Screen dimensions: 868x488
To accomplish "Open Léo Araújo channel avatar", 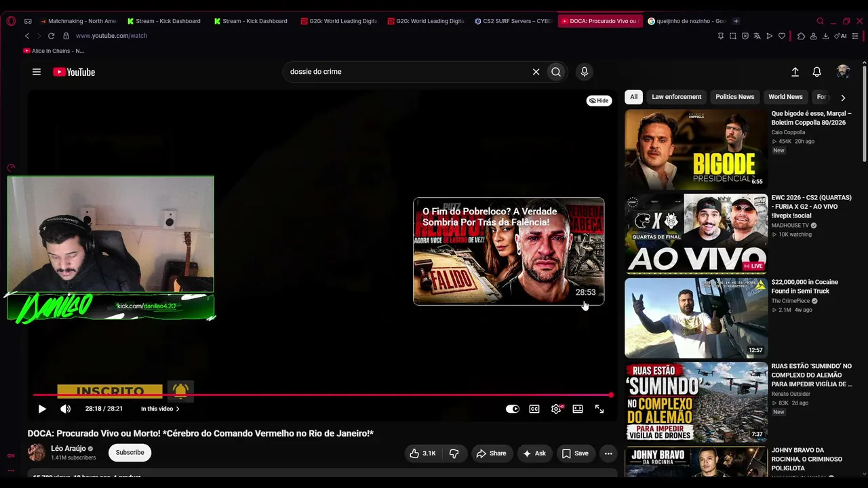I will [37, 453].
